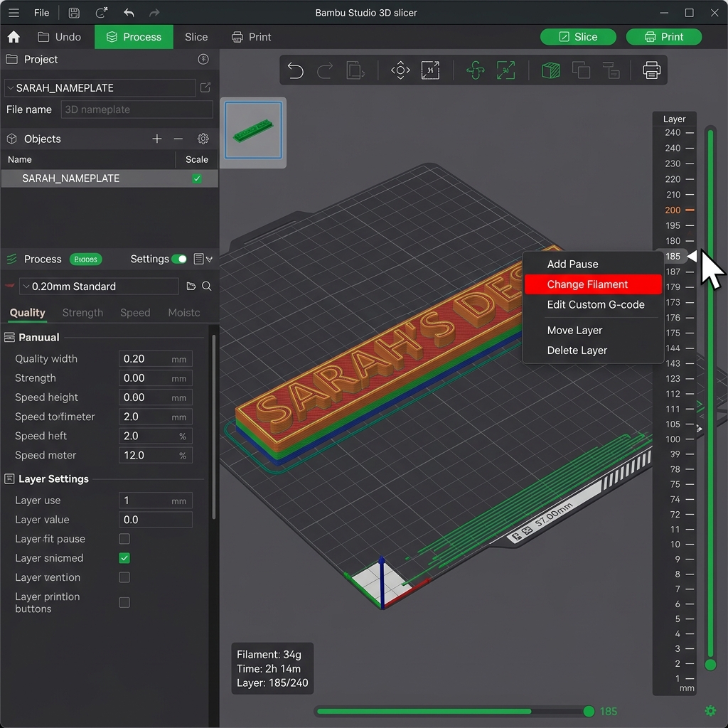Choose Delete Layer from context menu
Image resolution: width=728 pixels, height=728 pixels.
pyautogui.click(x=593, y=350)
